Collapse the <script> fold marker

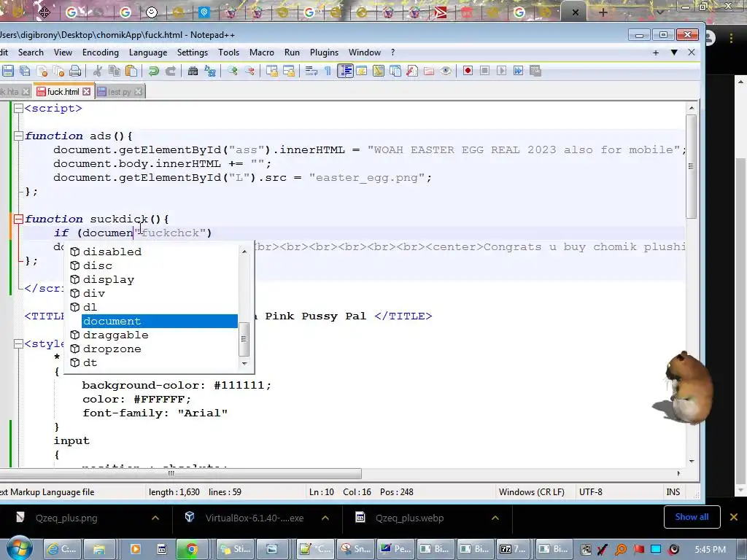[x=18, y=108]
